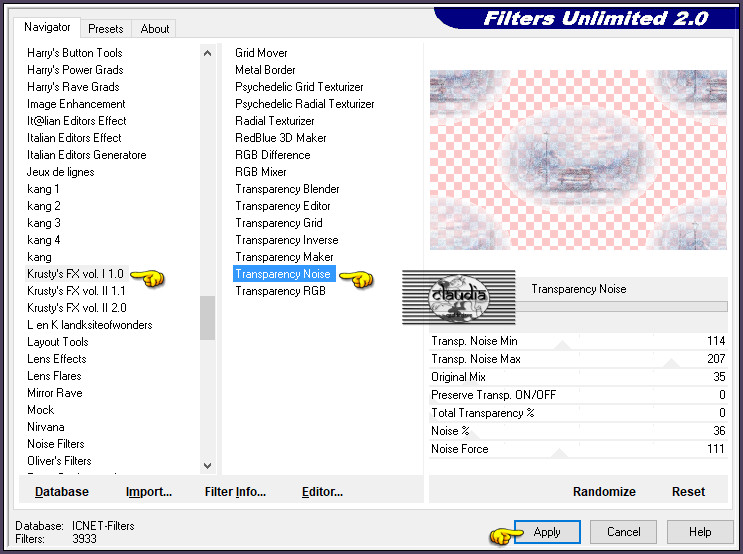Select kang 4 category

[x=44, y=240]
